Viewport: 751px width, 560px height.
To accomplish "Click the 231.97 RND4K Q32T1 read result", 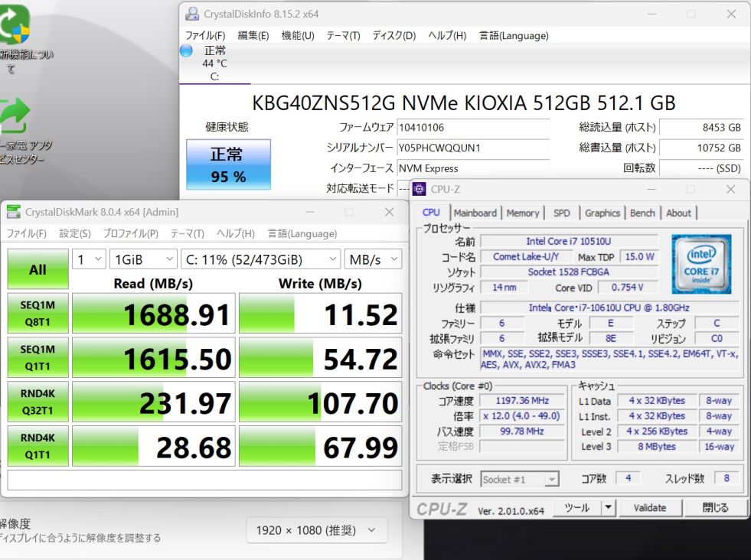I will (154, 402).
